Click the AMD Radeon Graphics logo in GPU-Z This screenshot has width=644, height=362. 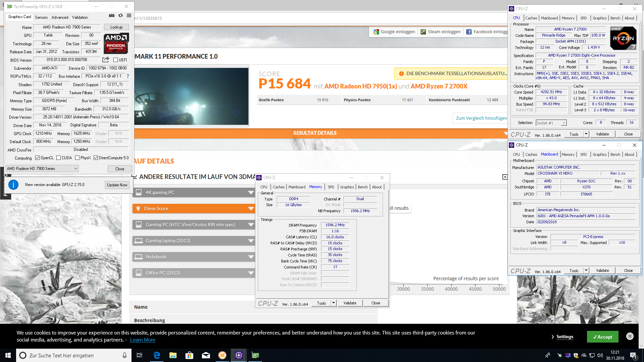tap(116, 44)
